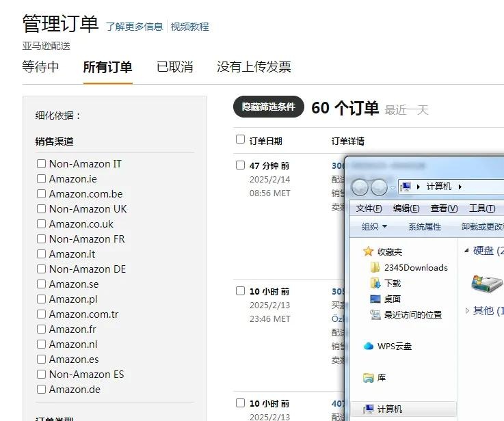The width and height of the screenshot is (504, 421).
Task: Tick the Amazon.ie checkbox
Action: click(41, 179)
